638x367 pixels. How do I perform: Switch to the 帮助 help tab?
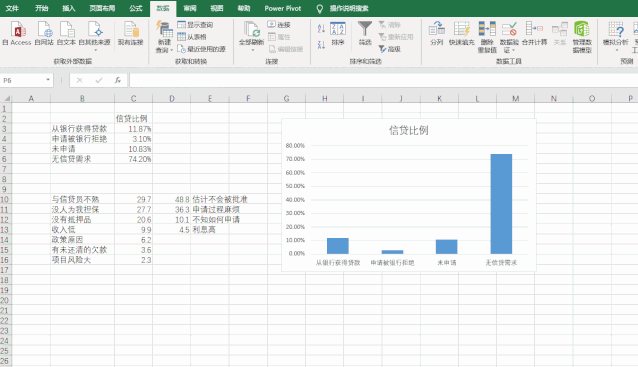tap(244, 8)
